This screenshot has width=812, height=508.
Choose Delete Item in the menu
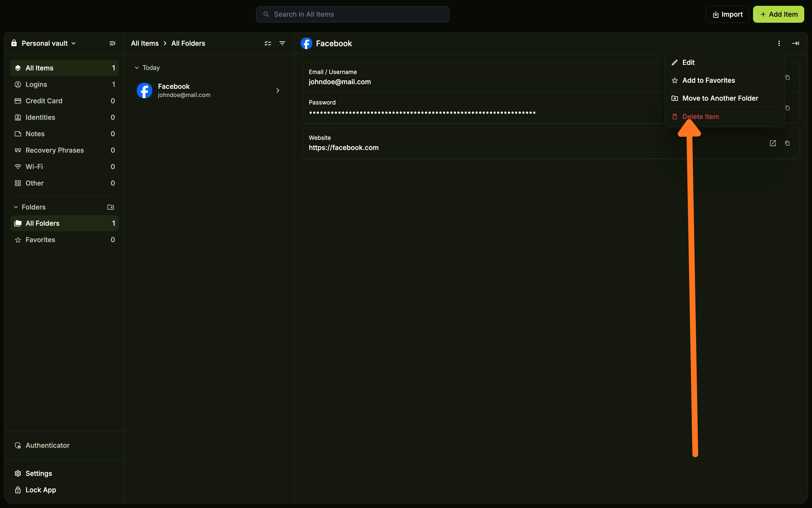point(725,117)
